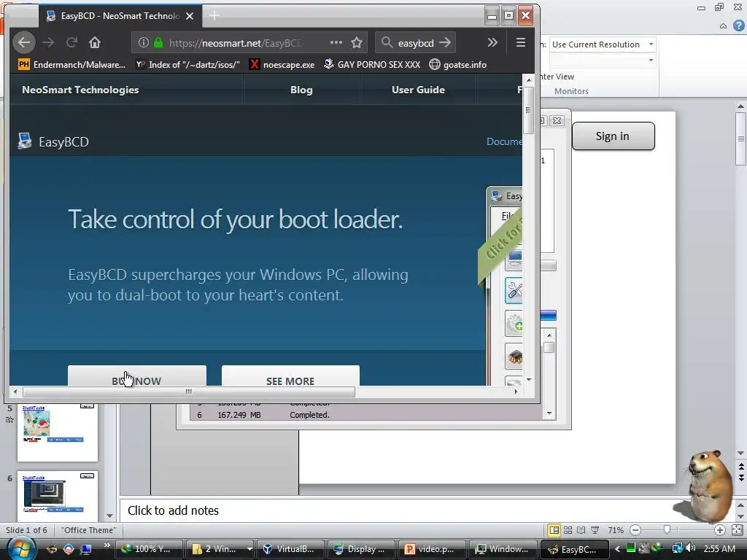The width and height of the screenshot is (747, 560).
Task: Show site information icon in address bar
Action: 143,43
